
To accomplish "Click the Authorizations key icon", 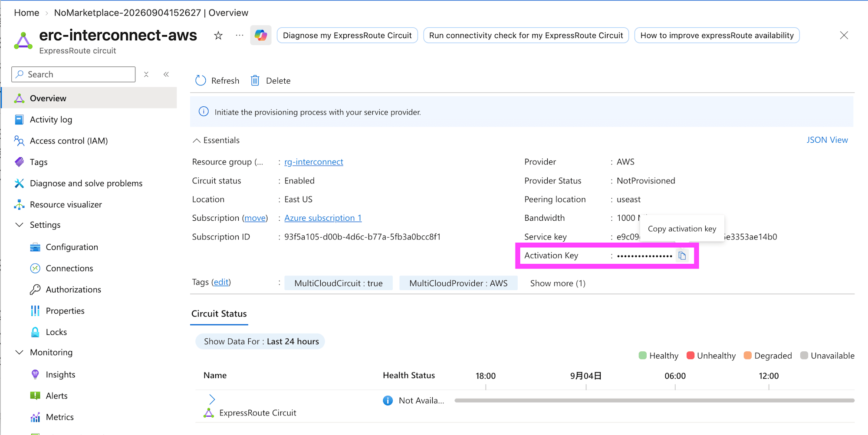I will pos(35,290).
